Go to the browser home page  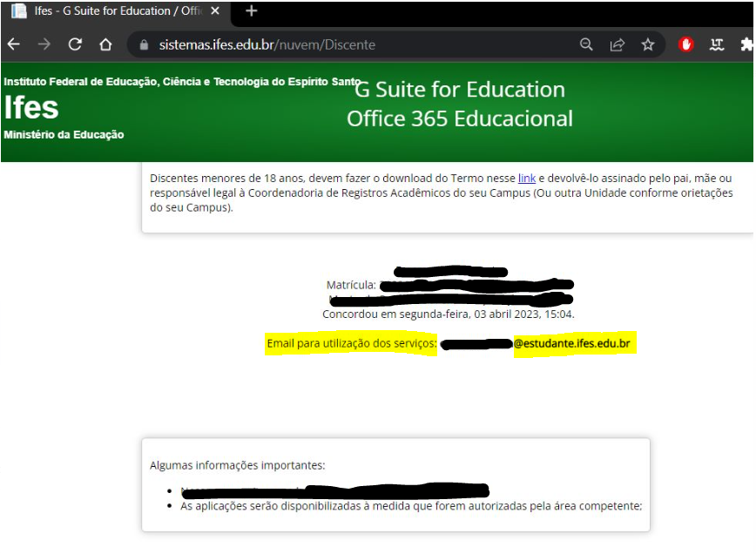click(105, 44)
